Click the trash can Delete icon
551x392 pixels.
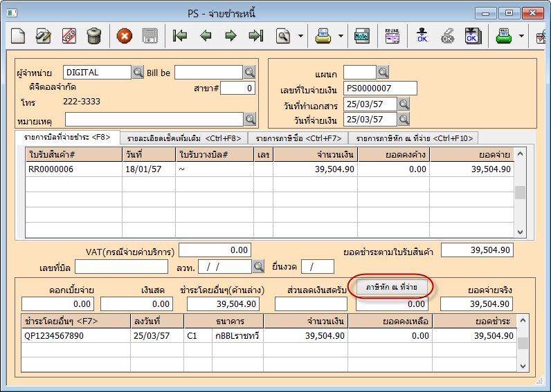pyautogui.click(x=94, y=35)
